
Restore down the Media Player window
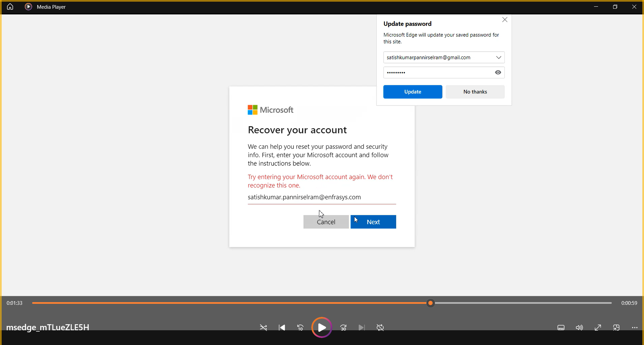[615, 7]
